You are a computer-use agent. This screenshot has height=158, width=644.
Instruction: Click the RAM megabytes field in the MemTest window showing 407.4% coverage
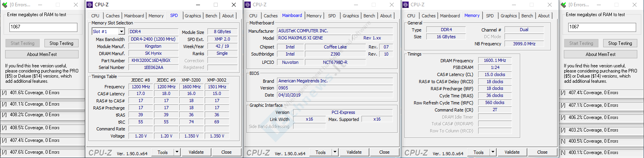tap(602, 27)
